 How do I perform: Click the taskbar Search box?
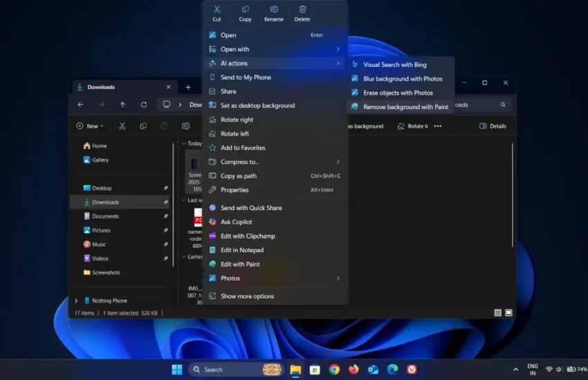coord(235,370)
